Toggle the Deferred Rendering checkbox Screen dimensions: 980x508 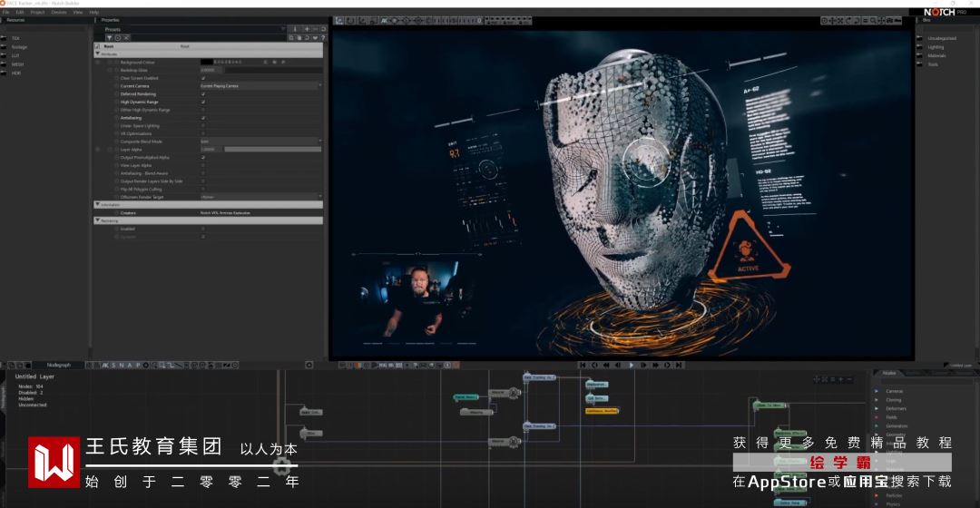pyautogui.click(x=202, y=93)
